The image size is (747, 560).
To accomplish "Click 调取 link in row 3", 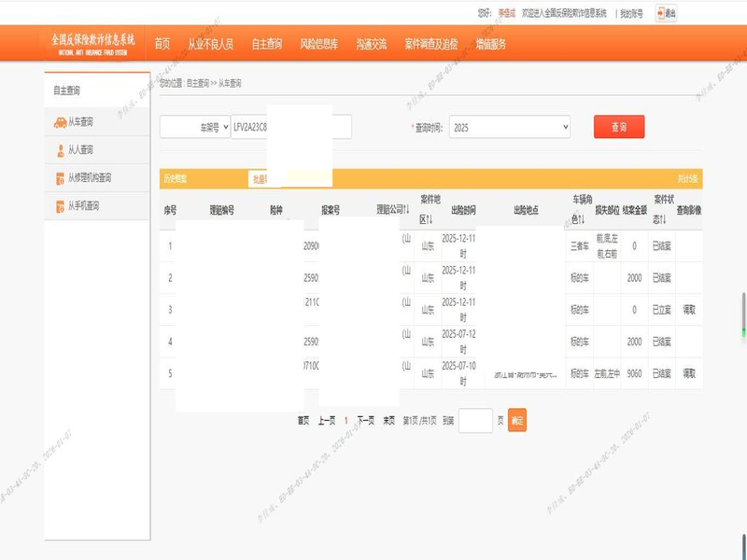I will point(688,309).
